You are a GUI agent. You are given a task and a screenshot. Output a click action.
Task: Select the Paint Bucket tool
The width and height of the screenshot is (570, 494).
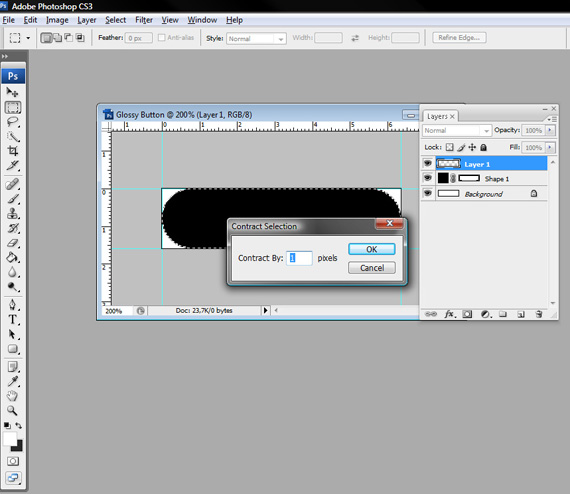pos(13,257)
